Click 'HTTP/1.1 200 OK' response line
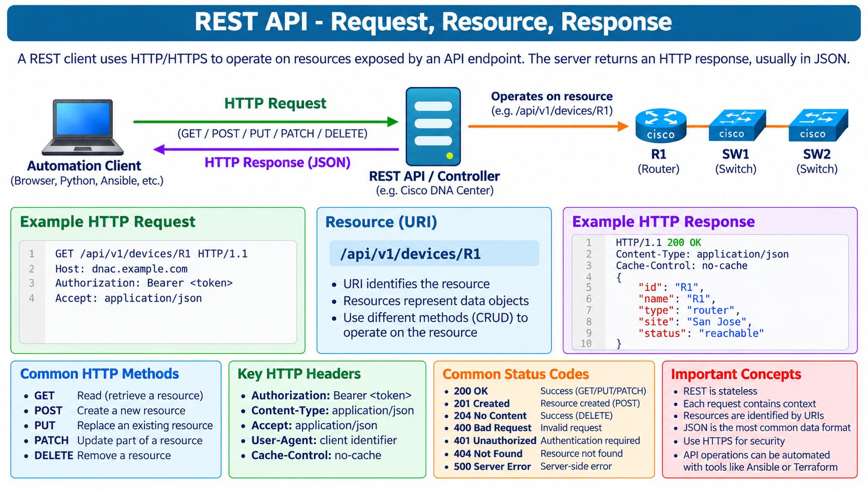 659,242
